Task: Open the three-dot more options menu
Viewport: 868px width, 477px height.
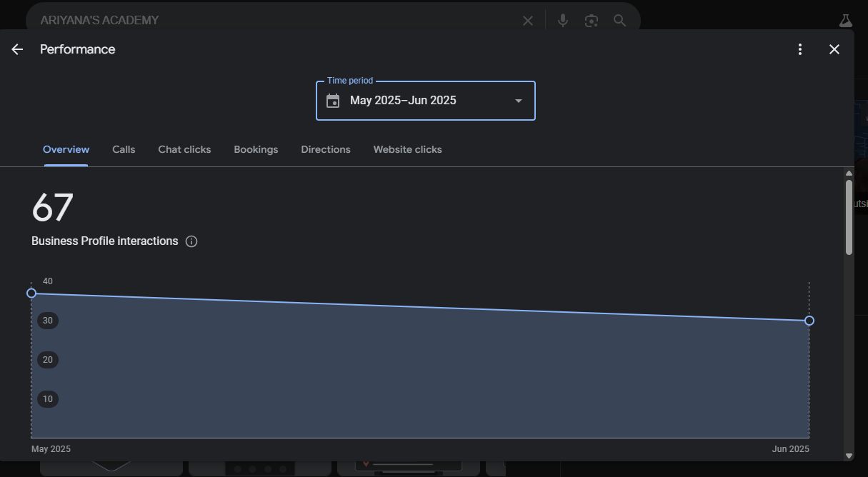Action: [x=800, y=49]
